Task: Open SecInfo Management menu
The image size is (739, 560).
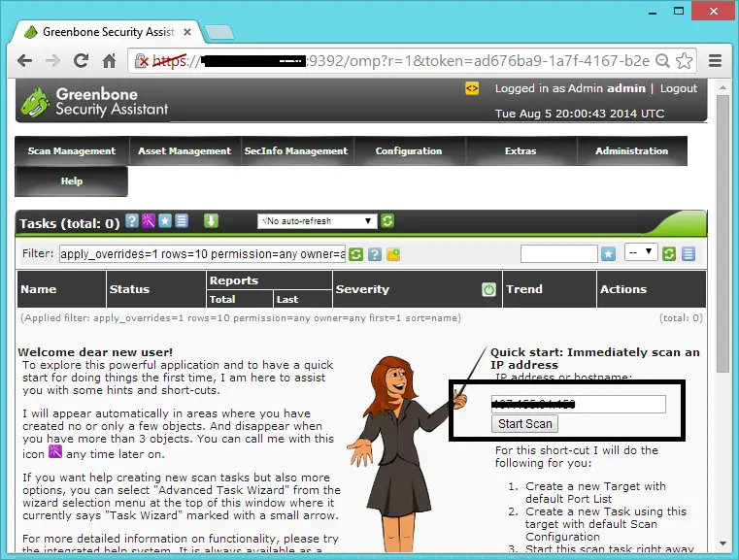Action: click(296, 151)
